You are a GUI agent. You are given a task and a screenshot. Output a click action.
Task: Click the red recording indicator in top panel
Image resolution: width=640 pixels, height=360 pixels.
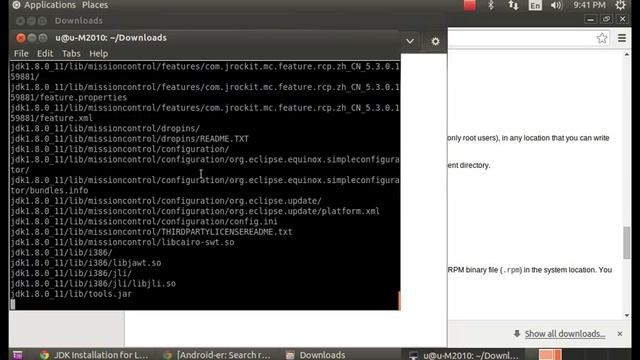(469, 5)
